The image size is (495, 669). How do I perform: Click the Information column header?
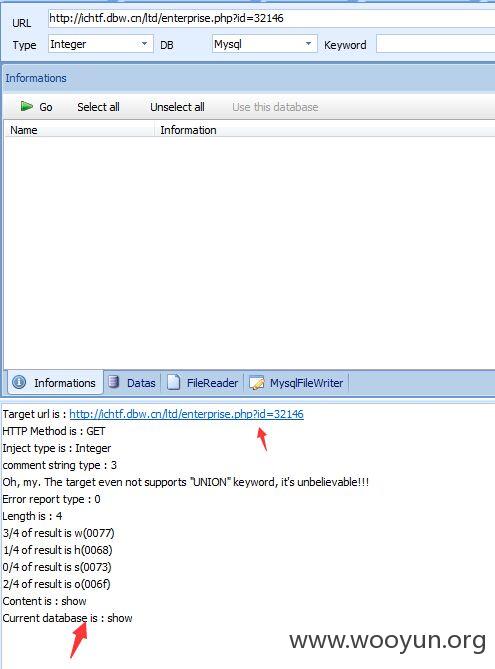coord(324,130)
